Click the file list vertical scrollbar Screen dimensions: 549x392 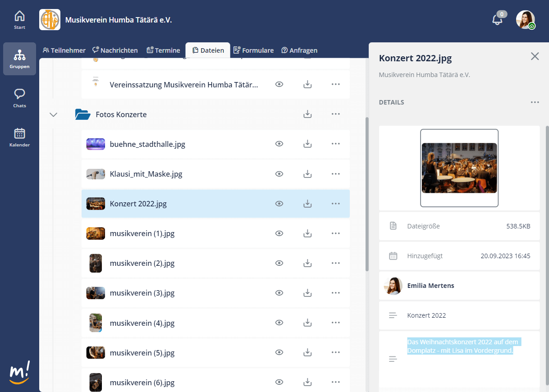(x=367, y=194)
